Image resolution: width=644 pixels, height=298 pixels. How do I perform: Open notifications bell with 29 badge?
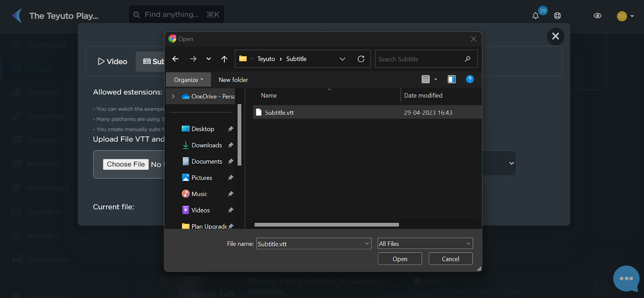[536, 16]
